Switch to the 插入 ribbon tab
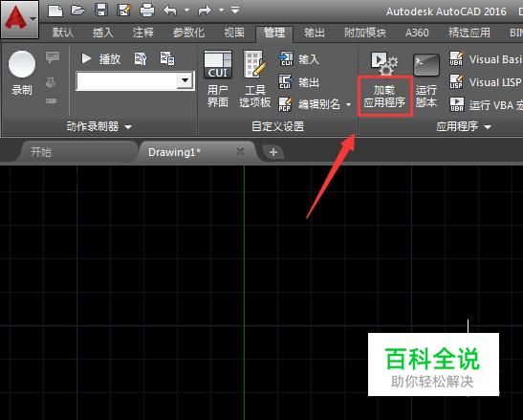The width and height of the screenshot is (523, 420). tap(102, 33)
